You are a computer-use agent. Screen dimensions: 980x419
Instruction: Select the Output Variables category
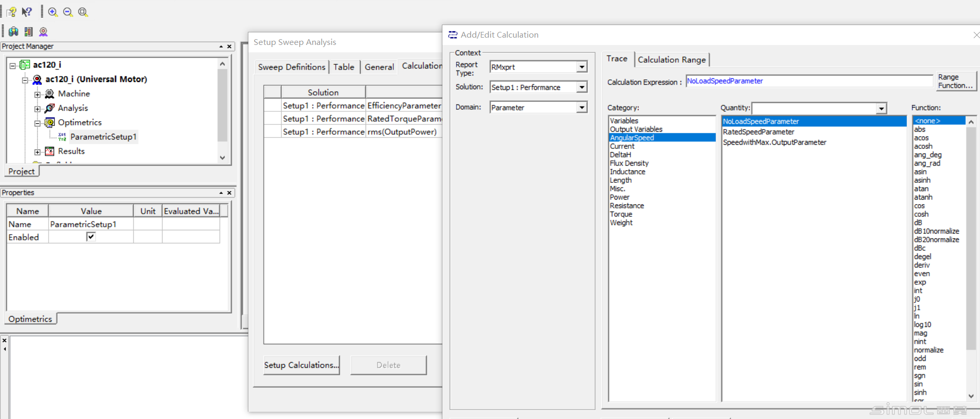pyautogui.click(x=636, y=129)
